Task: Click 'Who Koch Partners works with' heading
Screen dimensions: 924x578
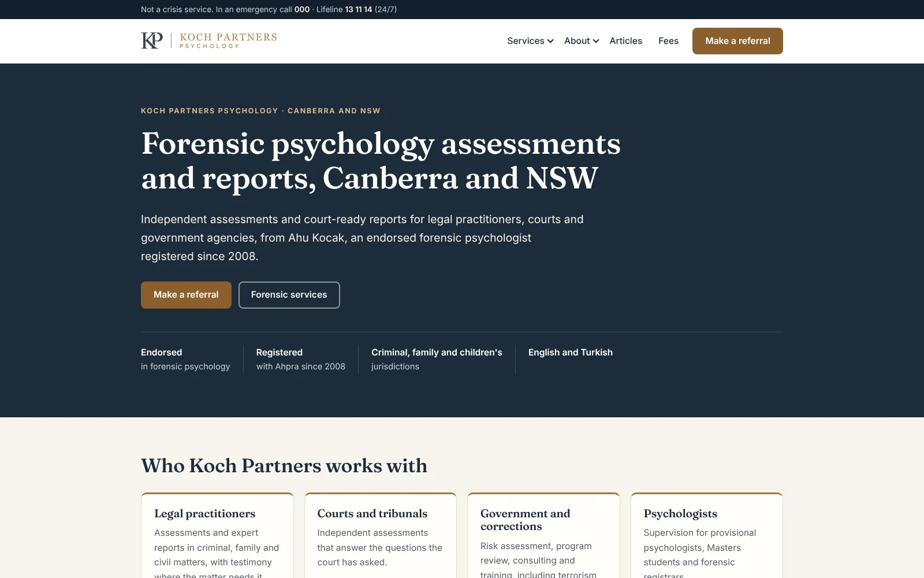Action: click(284, 466)
